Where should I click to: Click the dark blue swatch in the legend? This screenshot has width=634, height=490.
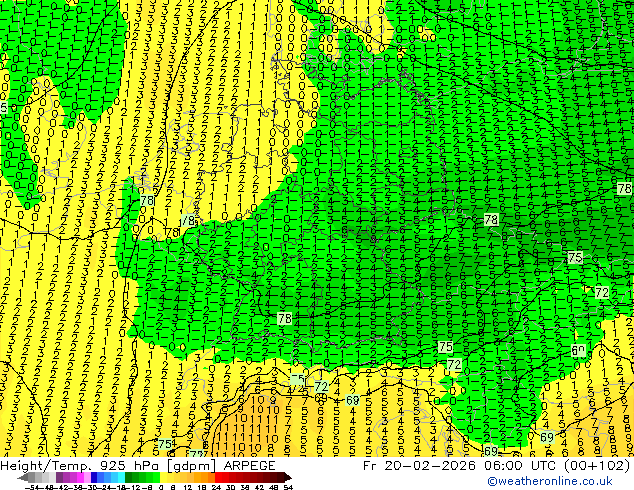point(94,478)
